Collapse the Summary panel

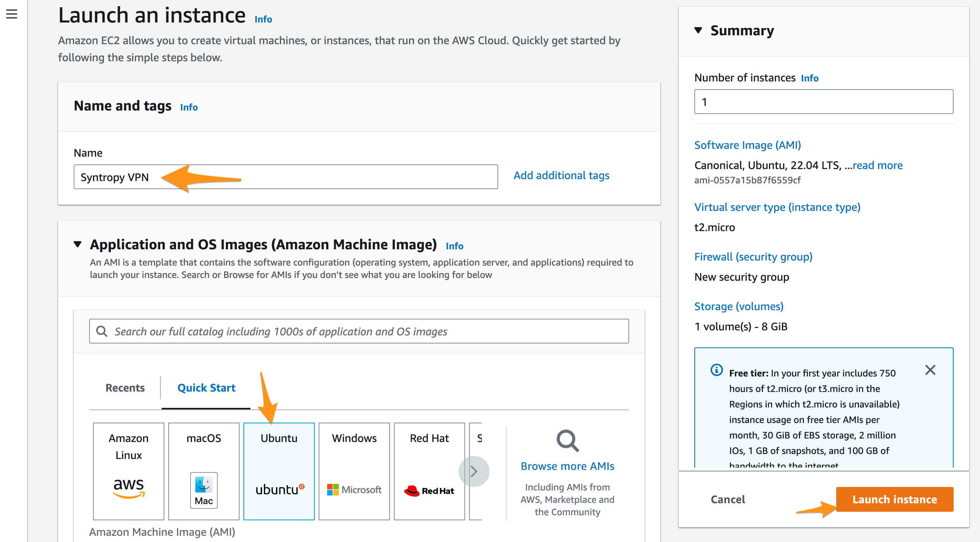698,30
